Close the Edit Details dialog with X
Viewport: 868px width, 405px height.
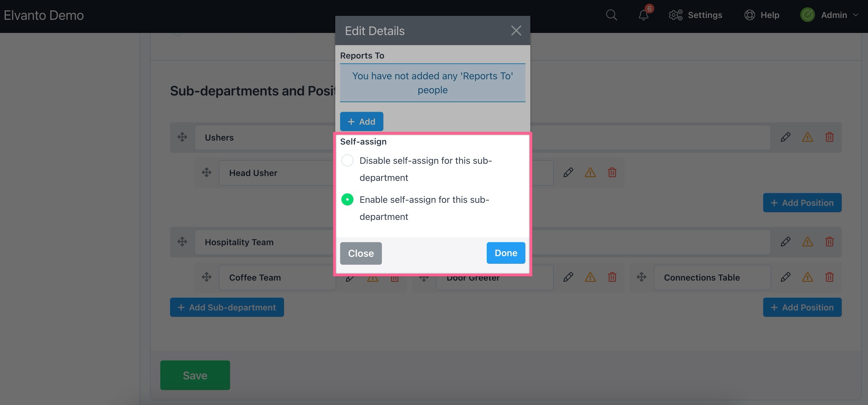[516, 31]
